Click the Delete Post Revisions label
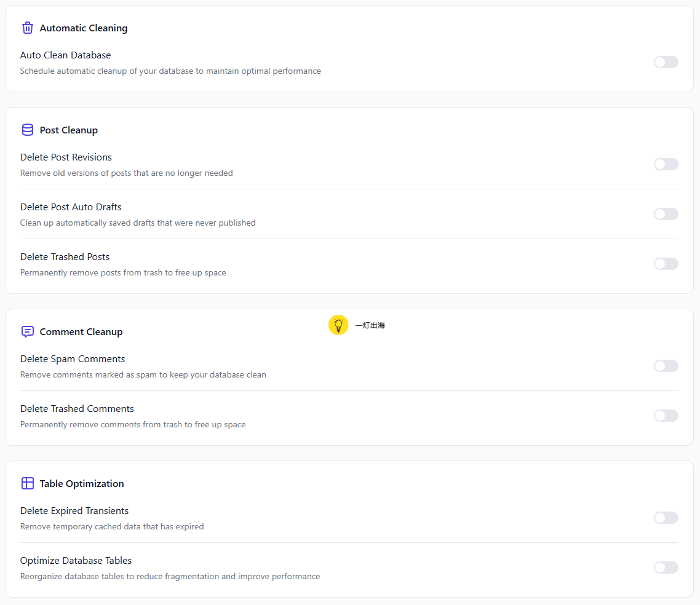Screen dimensions: 700x605 click(66, 157)
